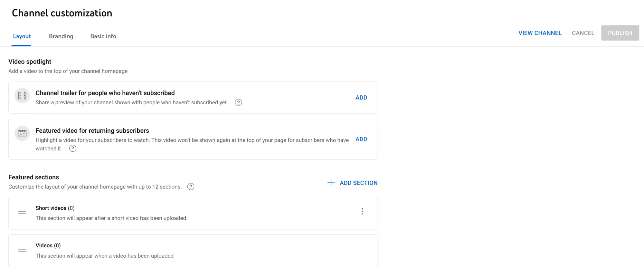Click the plus icon beside Add Section

click(x=331, y=183)
